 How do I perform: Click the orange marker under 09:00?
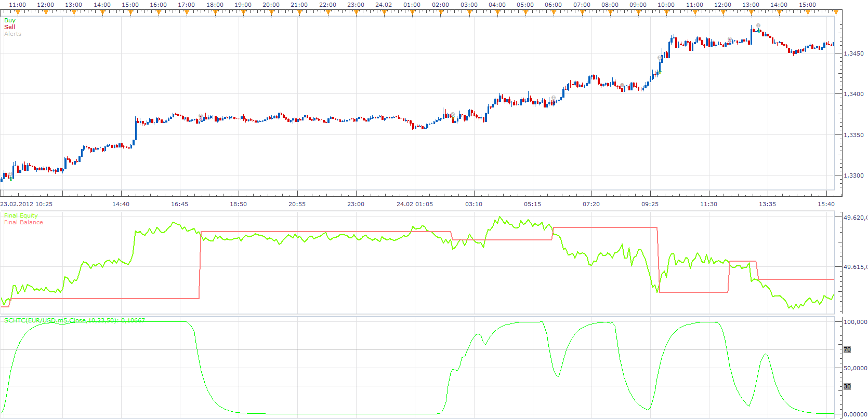pos(638,13)
